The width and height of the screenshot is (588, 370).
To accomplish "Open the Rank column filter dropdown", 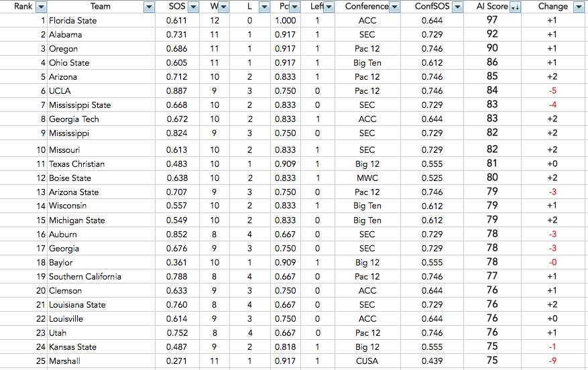I will click(42, 7).
